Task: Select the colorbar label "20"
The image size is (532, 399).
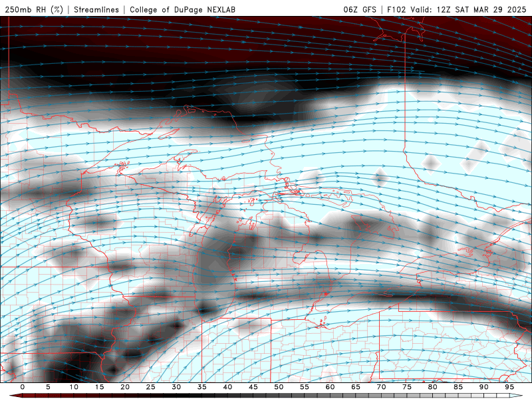Action: [125, 387]
